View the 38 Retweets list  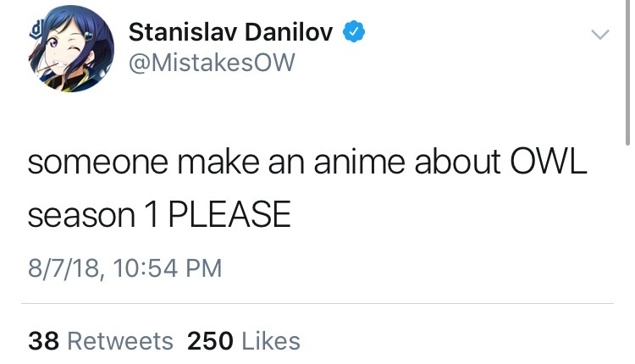(101, 340)
